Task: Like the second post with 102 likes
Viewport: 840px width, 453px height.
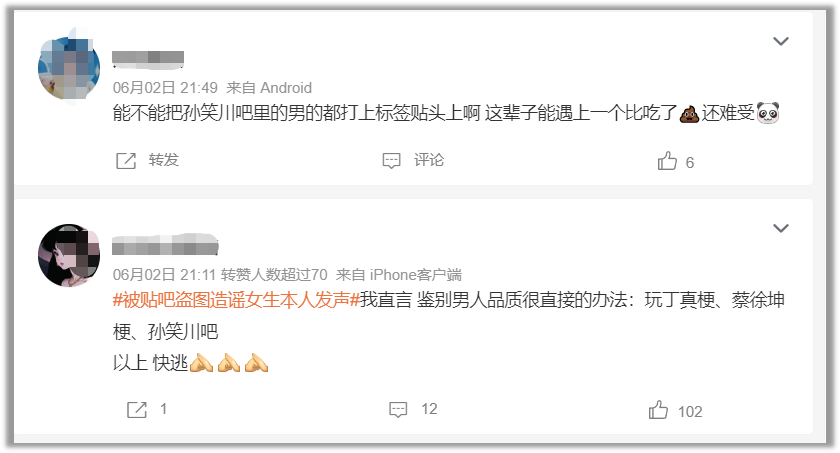Action: [658, 410]
